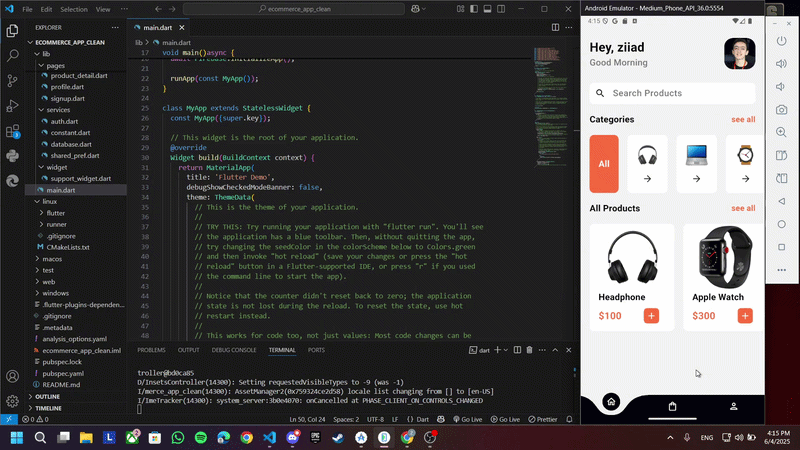Image resolution: width=800 pixels, height=450 pixels.
Task: Open the File menu
Action: (27, 9)
